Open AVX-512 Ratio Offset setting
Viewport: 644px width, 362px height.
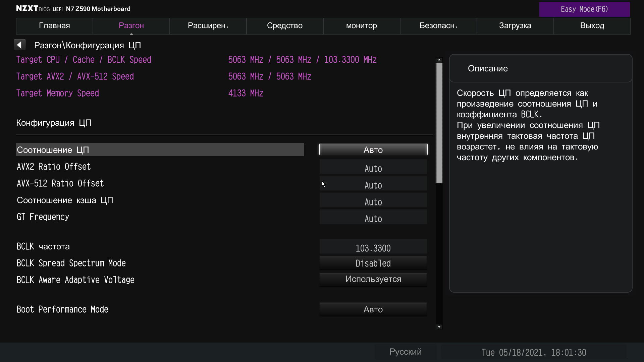(x=373, y=184)
